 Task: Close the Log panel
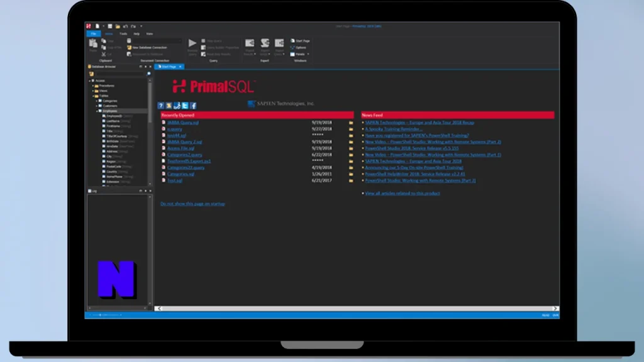(x=150, y=191)
